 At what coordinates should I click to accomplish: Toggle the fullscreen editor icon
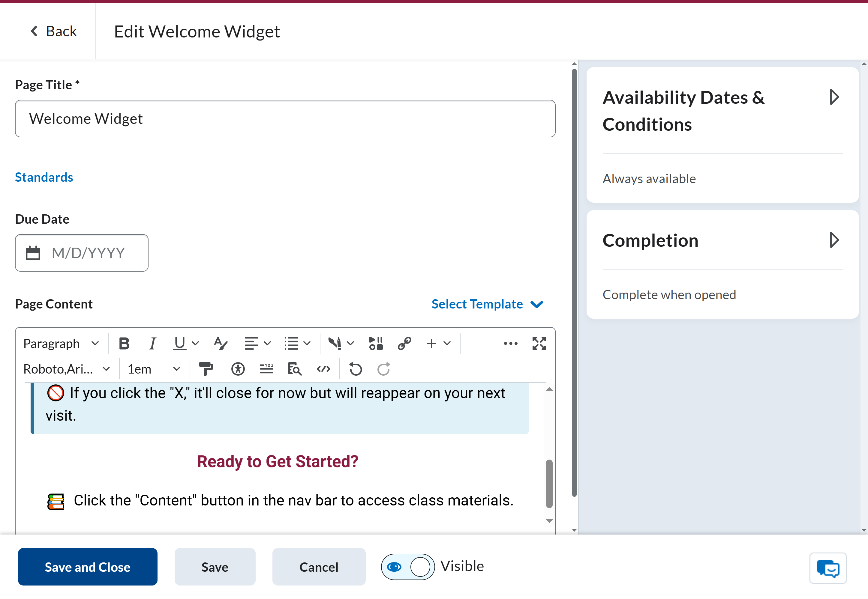(539, 343)
